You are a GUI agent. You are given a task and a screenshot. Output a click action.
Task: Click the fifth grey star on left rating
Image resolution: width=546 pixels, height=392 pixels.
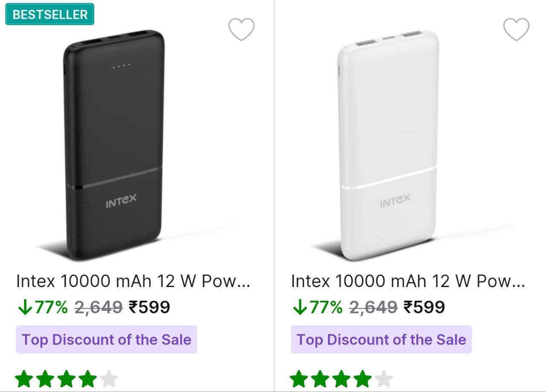(109, 378)
